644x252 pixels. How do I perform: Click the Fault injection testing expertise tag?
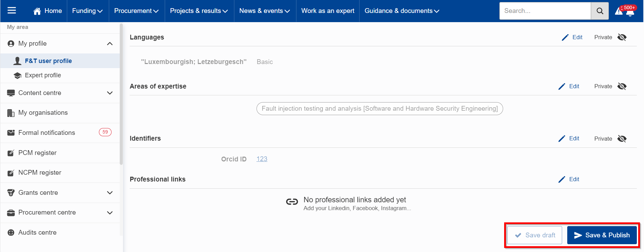(380, 109)
